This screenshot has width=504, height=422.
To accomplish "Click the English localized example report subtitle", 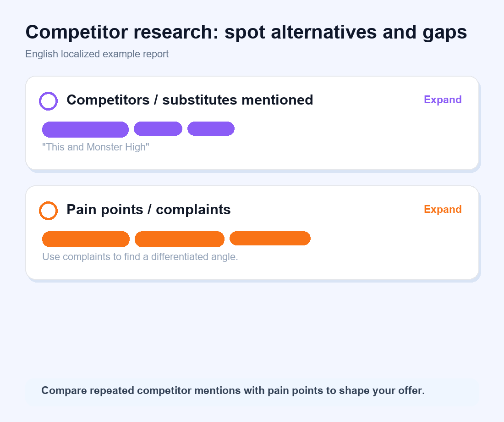I will 97,54.
